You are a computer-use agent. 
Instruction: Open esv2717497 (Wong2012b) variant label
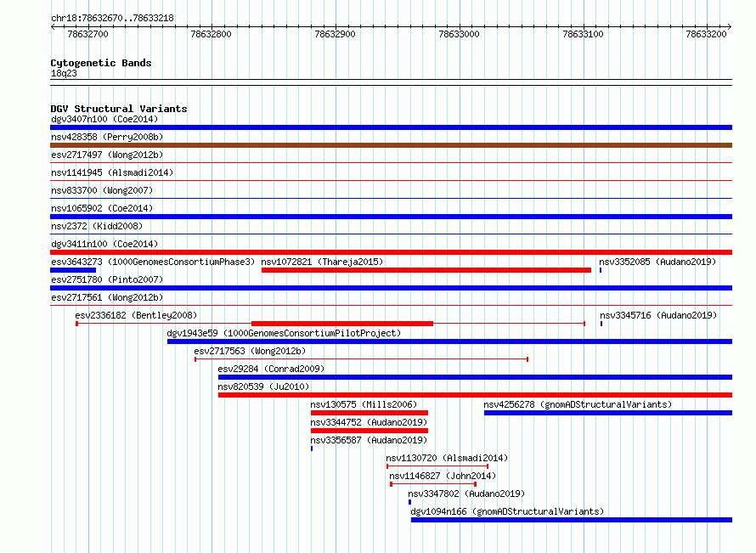107,155
